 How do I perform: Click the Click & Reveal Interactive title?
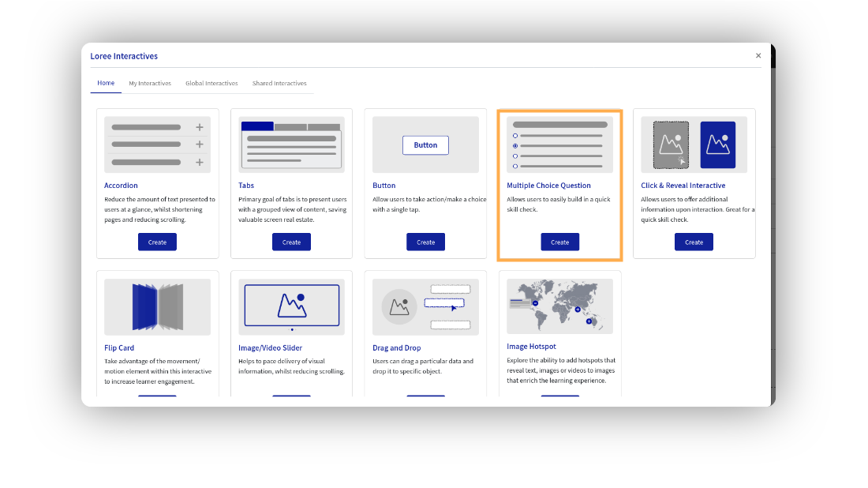click(x=683, y=186)
